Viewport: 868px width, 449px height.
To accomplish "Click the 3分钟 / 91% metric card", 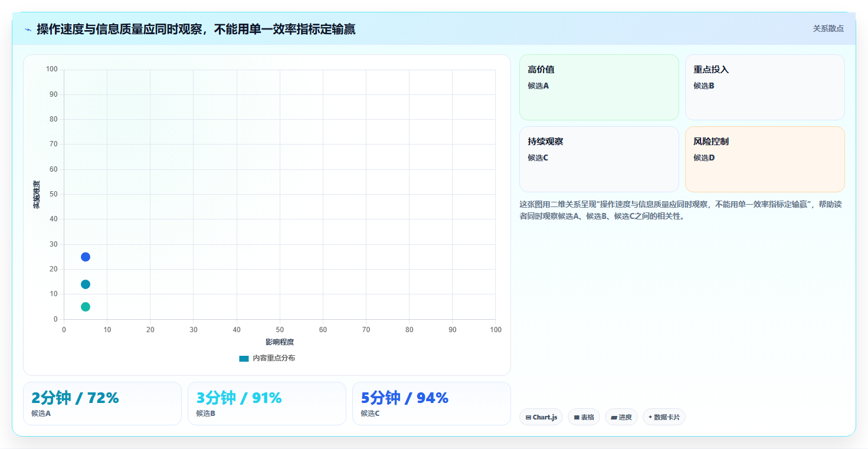I will pyautogui.click(x=267, y=404).
